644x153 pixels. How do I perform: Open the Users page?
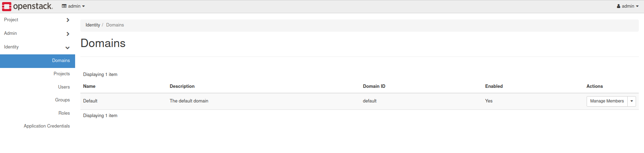(64, 87)
